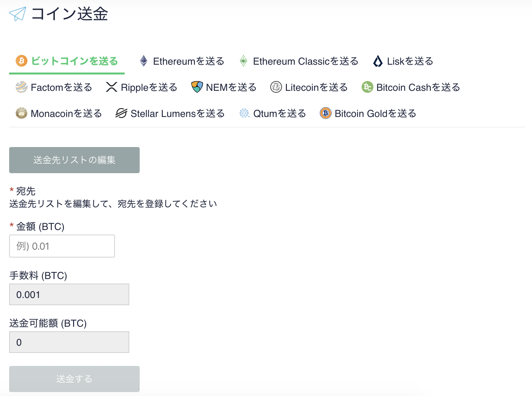532x396 pixels.
Task: Click the 金額 (BTC) input field
Action: click(62, 246)
